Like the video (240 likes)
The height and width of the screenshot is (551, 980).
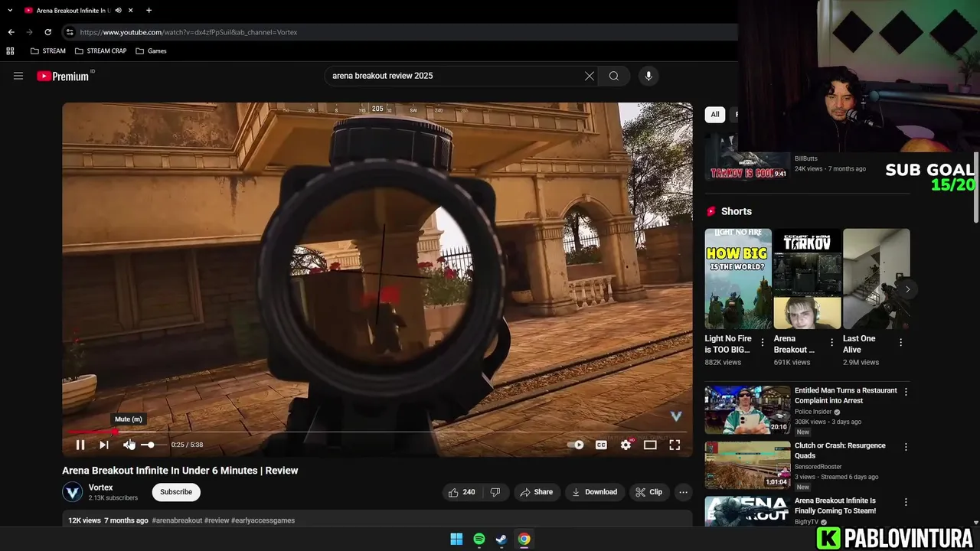pos(462,492)
